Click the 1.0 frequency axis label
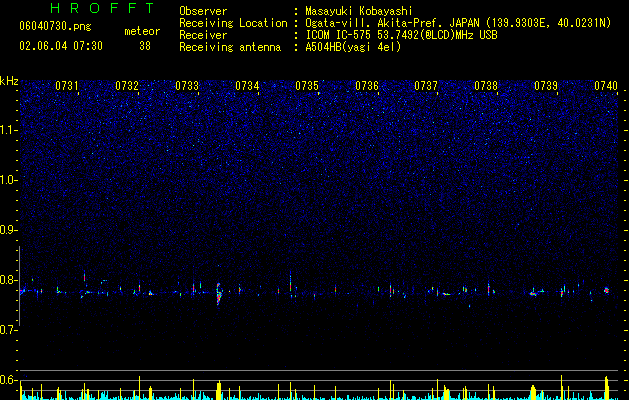 [x=9, y=180]
